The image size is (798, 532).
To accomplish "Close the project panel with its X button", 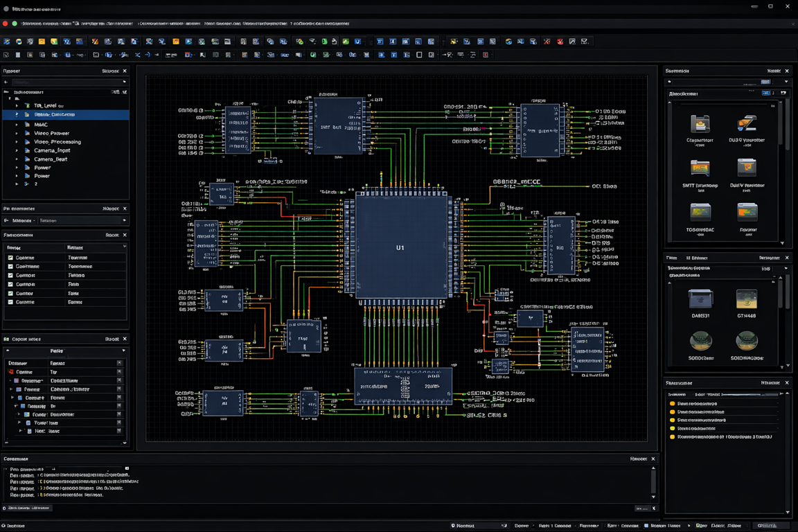I will pyautogui.click(x=125, y=71).
